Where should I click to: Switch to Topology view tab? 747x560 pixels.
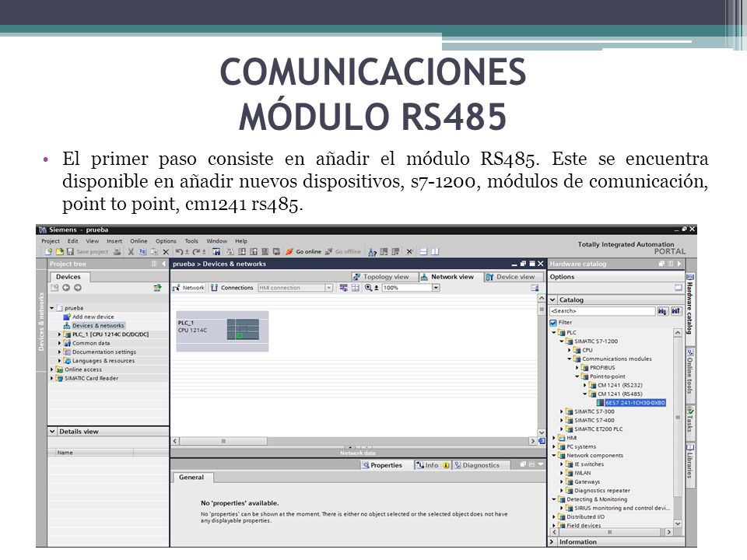click(384, 277)
